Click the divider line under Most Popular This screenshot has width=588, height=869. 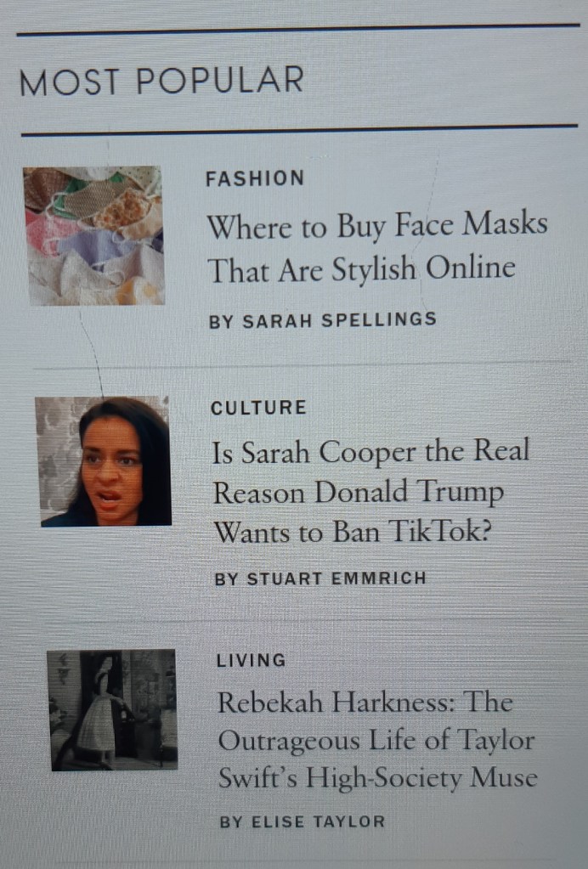pyautogui.click(x=299, y=130)
